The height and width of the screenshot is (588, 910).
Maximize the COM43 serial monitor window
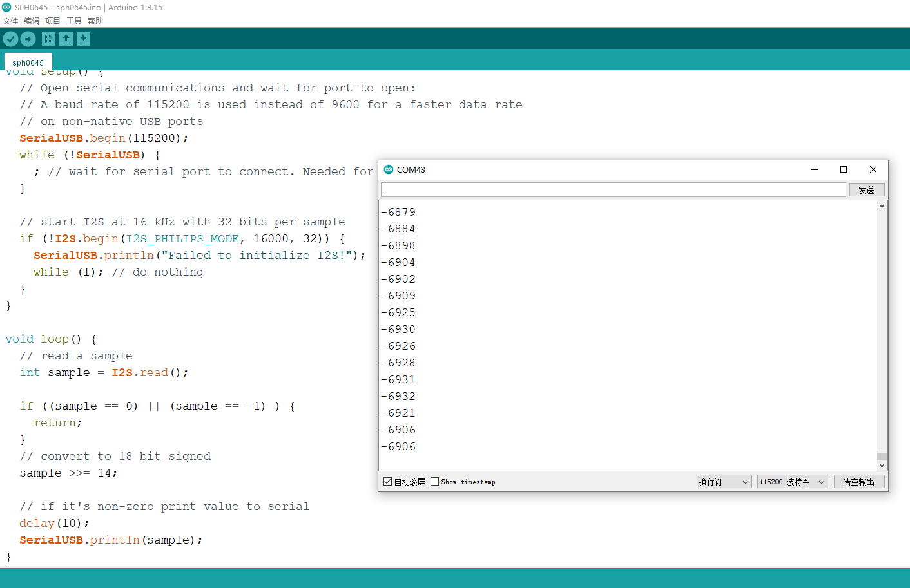click(x=844, y=169)
